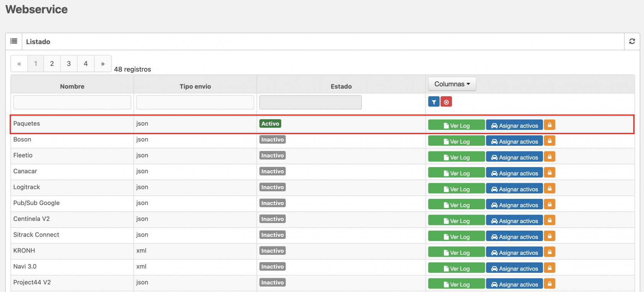
Task: Open Ver Log for Sitrack Connect
Action: pyautogui.click(x=457, y=237)
